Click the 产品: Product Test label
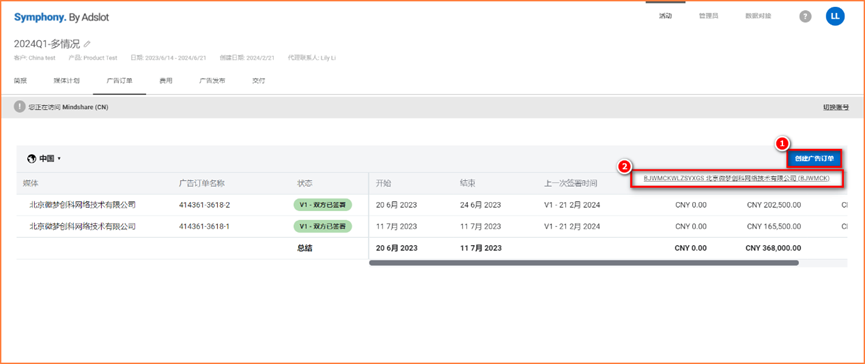 pyautogui.click(x=93, y=57)
